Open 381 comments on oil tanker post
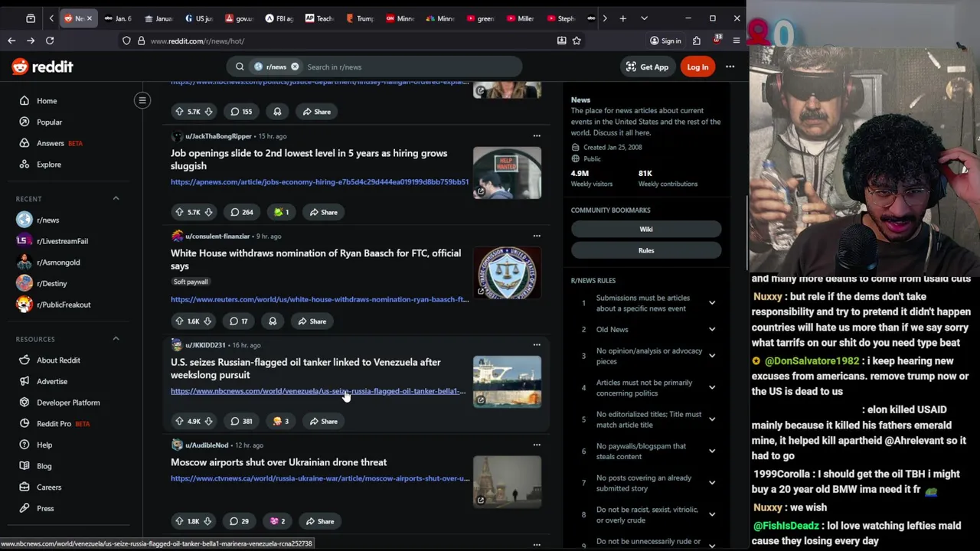Screen dimensions: 980x551 point(241,421)
